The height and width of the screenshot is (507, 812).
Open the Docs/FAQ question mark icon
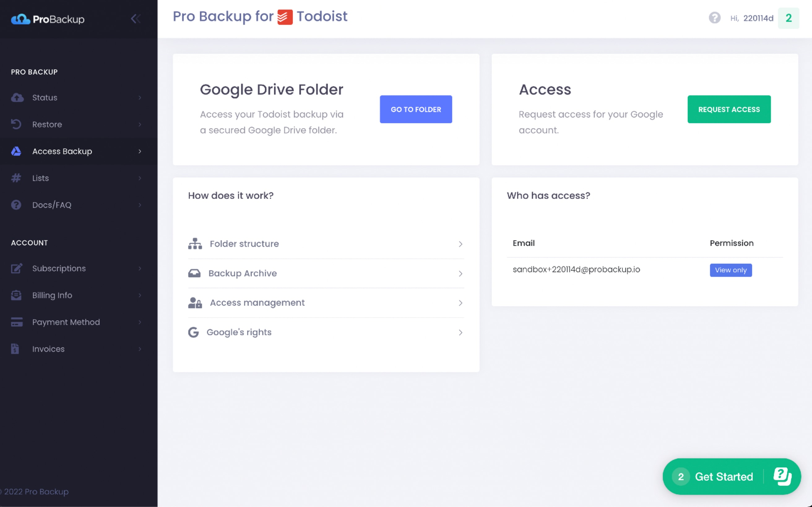pyautogui.click(x=16, y=205)
